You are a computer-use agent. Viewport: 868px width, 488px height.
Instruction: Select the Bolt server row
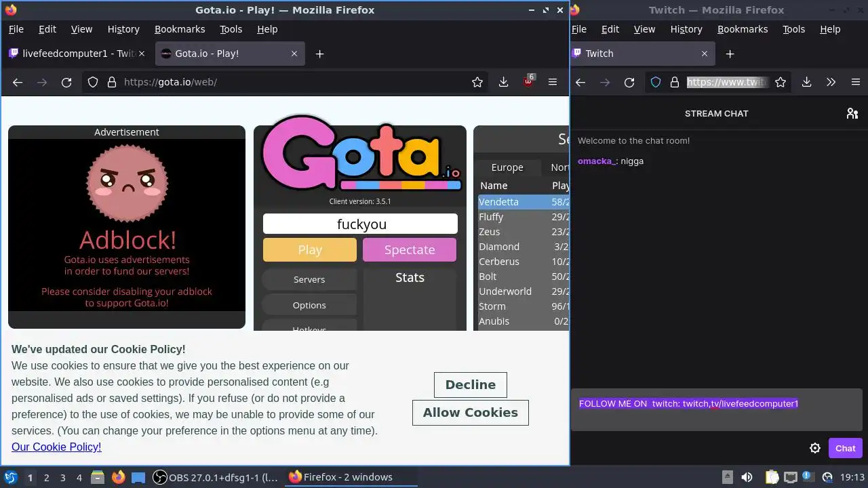pos(524,277)
